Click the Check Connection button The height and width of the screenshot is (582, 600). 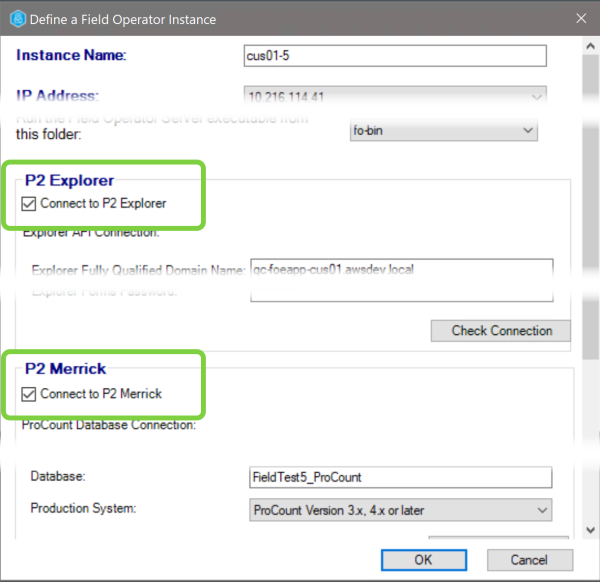point(501,331)
